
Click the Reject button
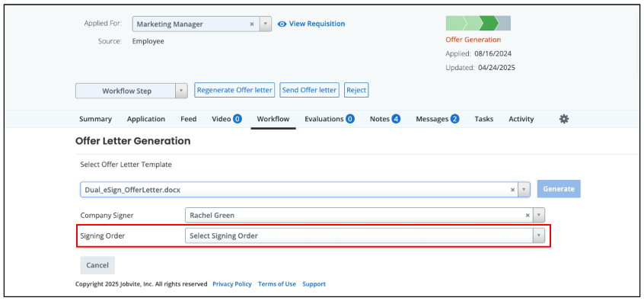tap(356, 90)
